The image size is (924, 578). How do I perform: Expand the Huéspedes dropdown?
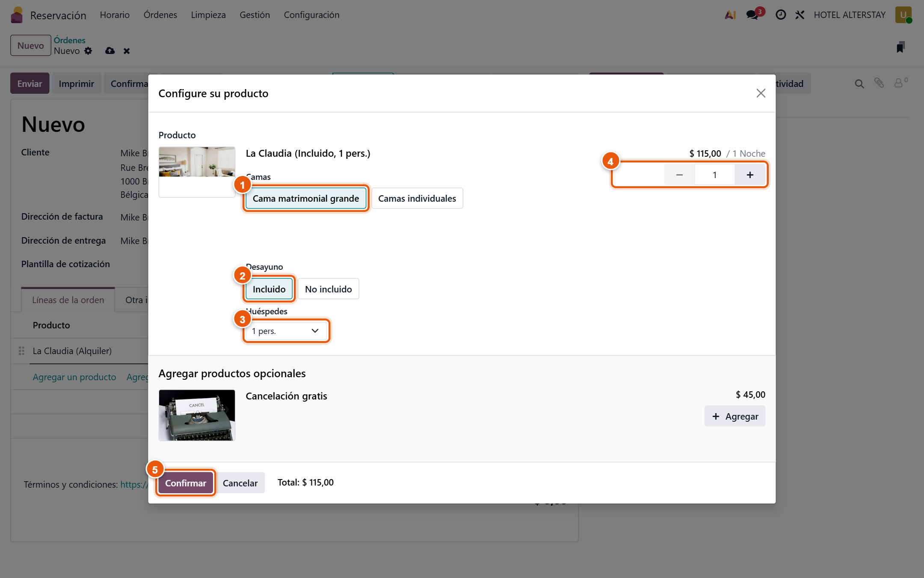(x=286, y=331)
